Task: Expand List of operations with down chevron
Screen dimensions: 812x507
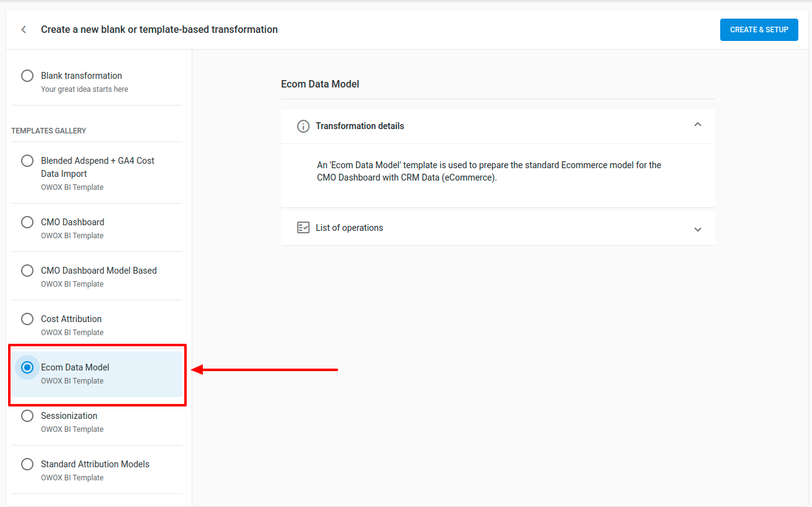Action: point(698,229)
